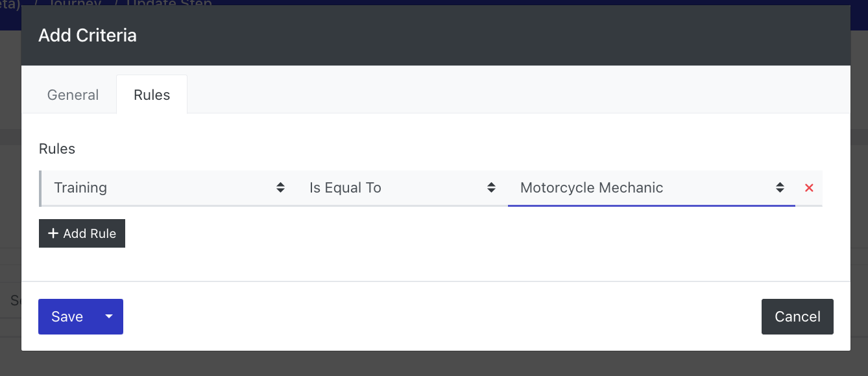Cancel the Add Criteria dialog
Viewport: 868px width, 376px height.
pos(797,316)
